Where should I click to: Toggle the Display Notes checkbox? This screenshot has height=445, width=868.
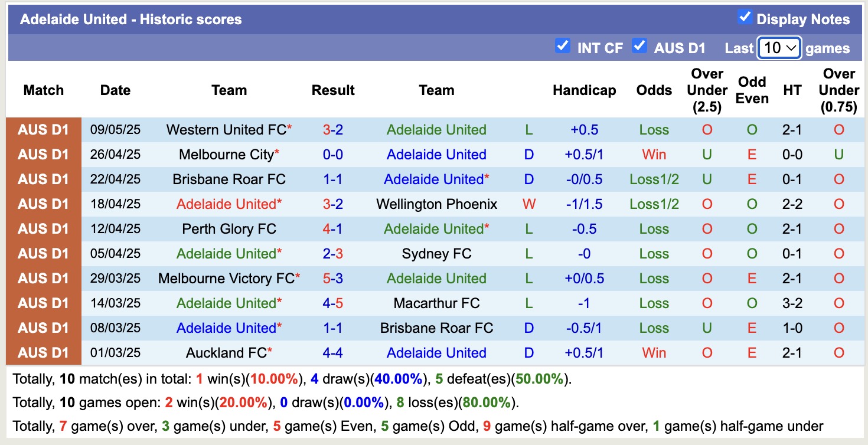pyautogui.click(x=745, y=19)
